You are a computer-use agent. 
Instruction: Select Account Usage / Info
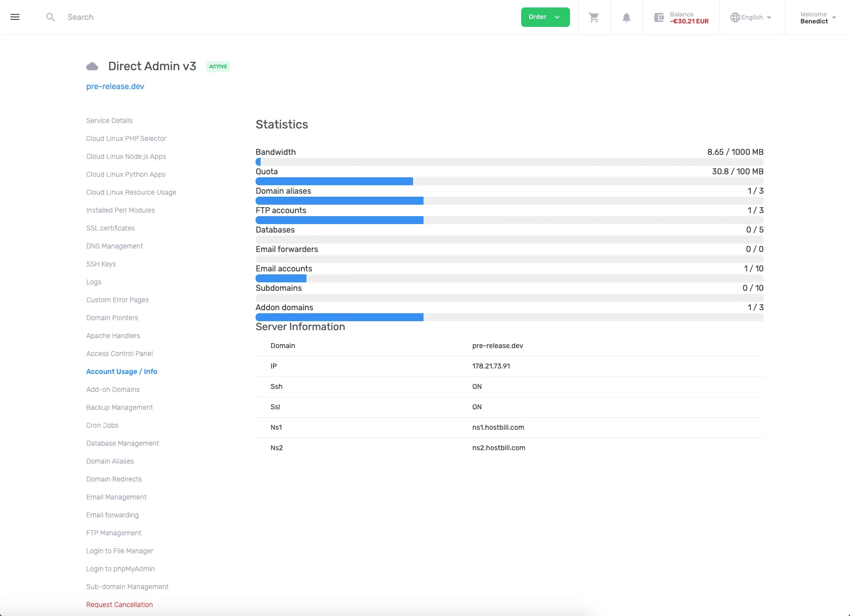tap(122, 371)
